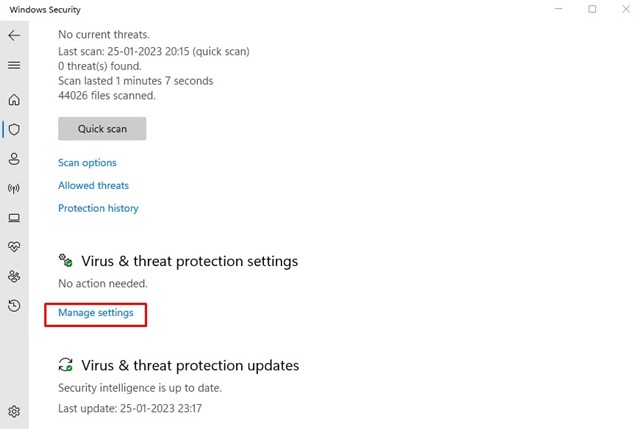Select the Virus & threat protection shield icon
The image size is (640, 429).
coord(14,129)
